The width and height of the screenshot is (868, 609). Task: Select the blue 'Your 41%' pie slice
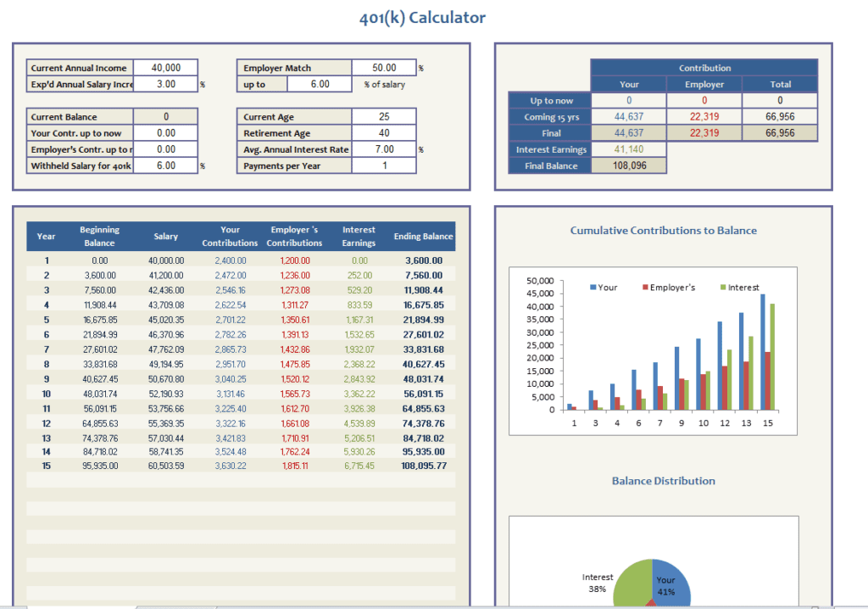pos(672,583)
